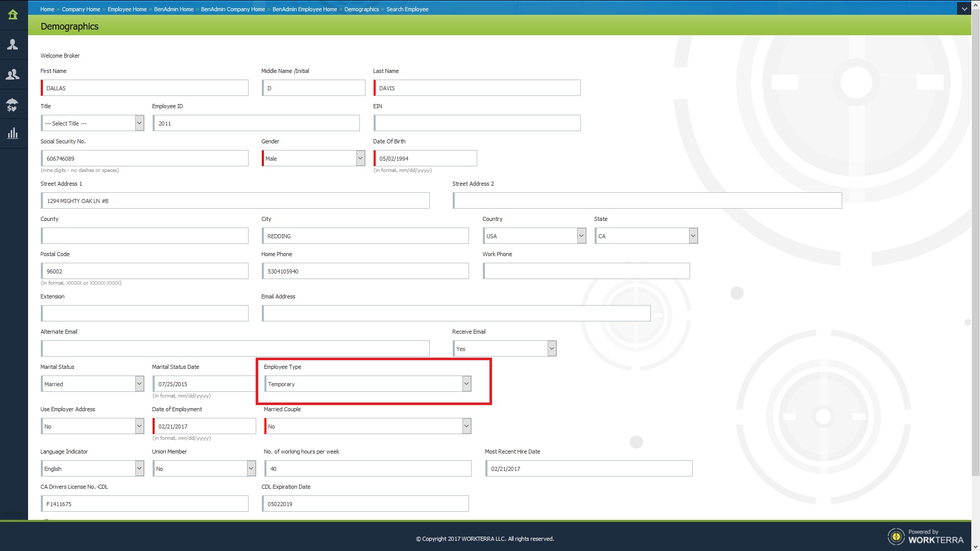Go to Home breadcrumb link
Image resolution: width=980 pixels, height=551 pixels.
[47, 9]
